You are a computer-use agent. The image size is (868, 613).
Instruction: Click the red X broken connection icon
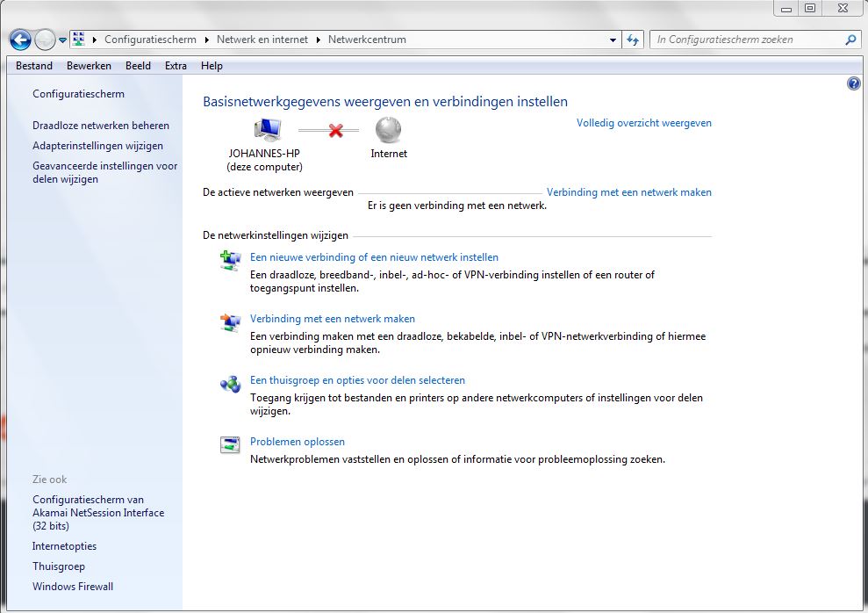pos(336,131)
